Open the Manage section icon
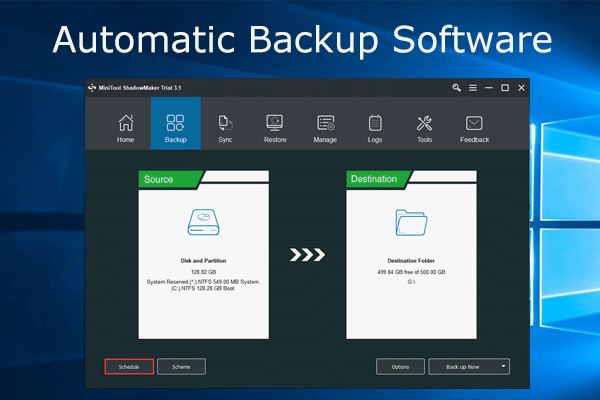Viewport: 600px width, 400px height. (x=325, y=123)
